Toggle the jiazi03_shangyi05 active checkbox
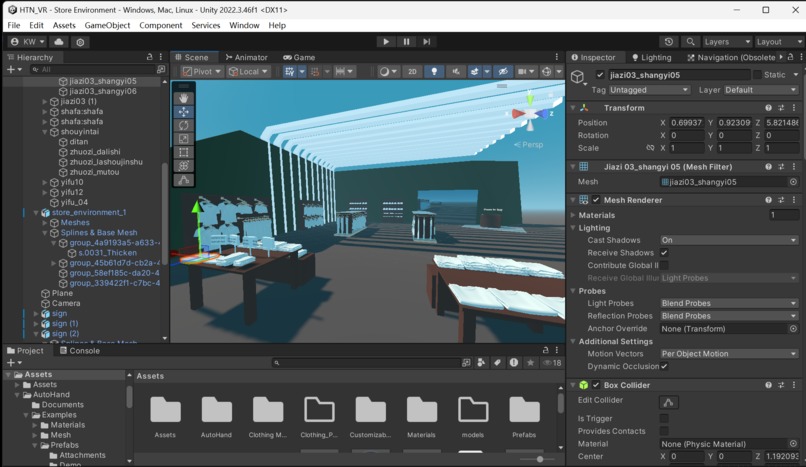Screen dimensions: 806x467 [x=600, y=75]
